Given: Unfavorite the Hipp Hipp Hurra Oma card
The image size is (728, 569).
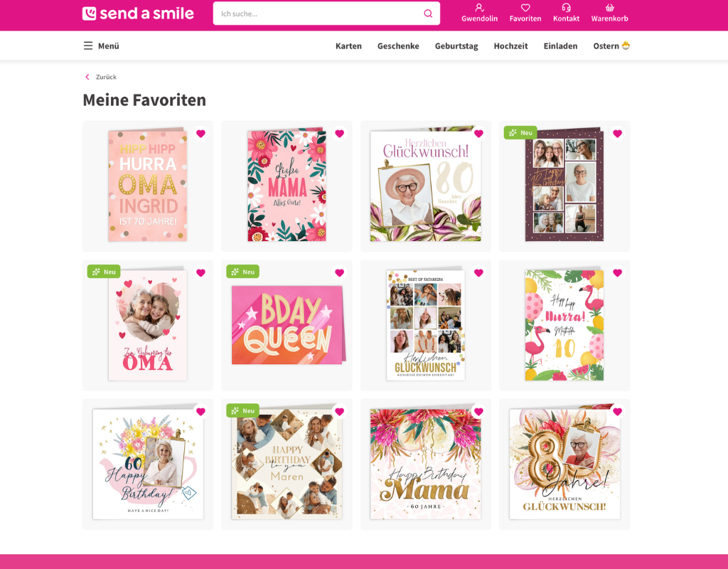Looking at the screenshot, I should point(200,134).
